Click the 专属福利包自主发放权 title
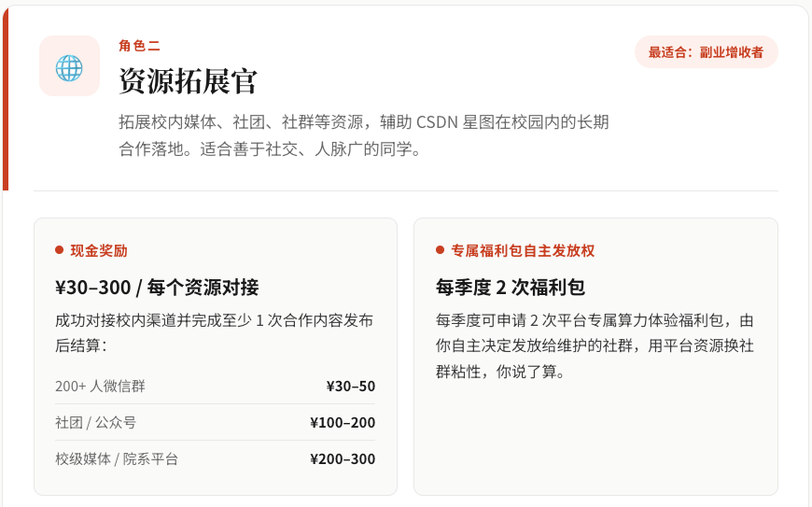Viewport: 812px width, 507px height. pyautogui.click(x=523, y=250)
